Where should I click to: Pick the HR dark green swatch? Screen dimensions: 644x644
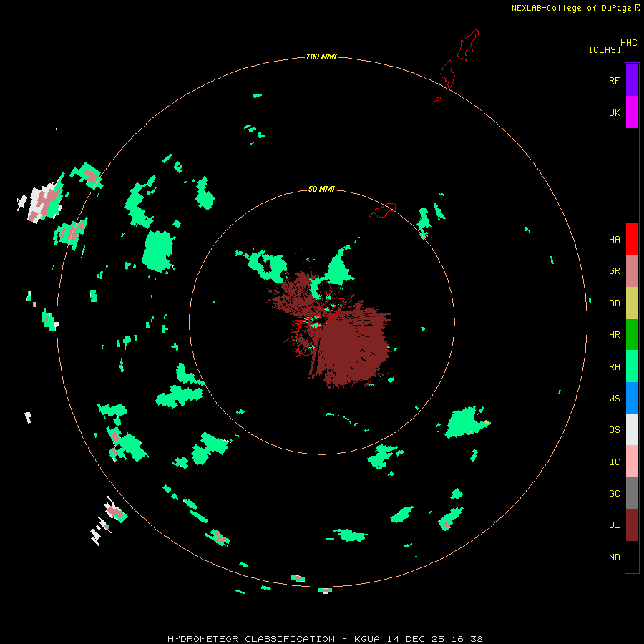tap(632, 335)
